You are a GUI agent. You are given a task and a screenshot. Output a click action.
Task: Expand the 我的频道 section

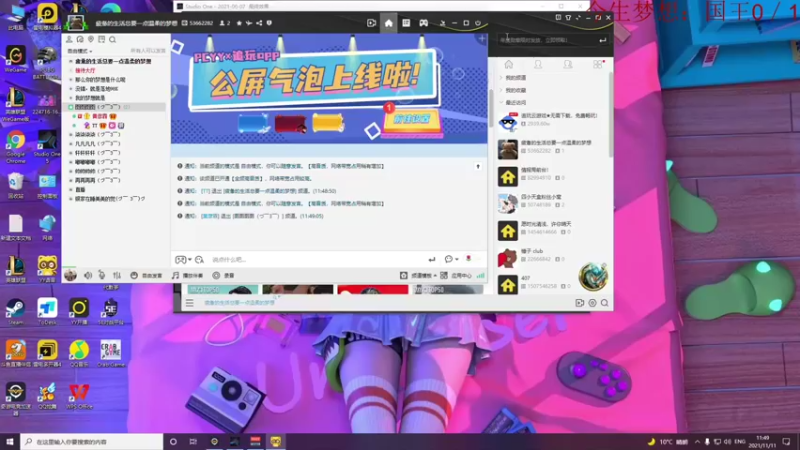513,78
